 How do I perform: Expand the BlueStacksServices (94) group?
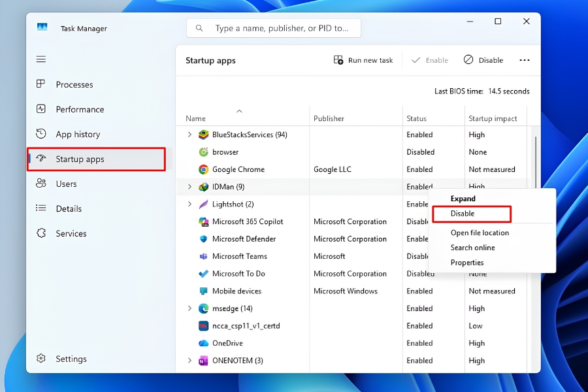[189, 135]
